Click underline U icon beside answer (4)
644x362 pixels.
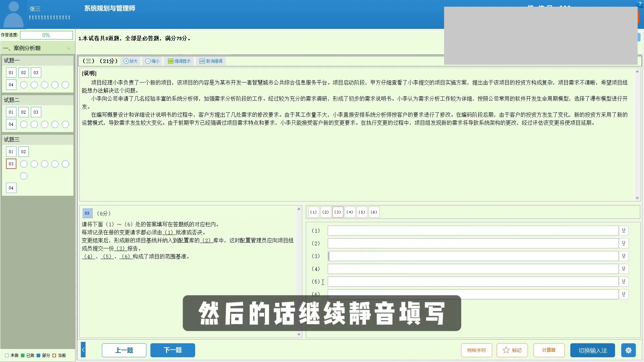click(x=624, y=269)
